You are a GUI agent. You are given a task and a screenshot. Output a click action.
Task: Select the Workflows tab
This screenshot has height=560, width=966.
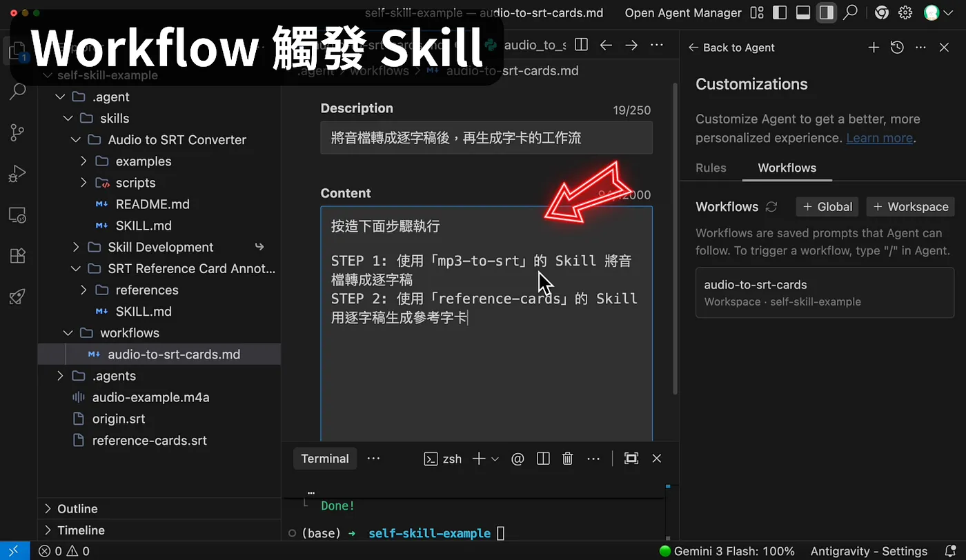pyautogui.click(x=787, y=168)
